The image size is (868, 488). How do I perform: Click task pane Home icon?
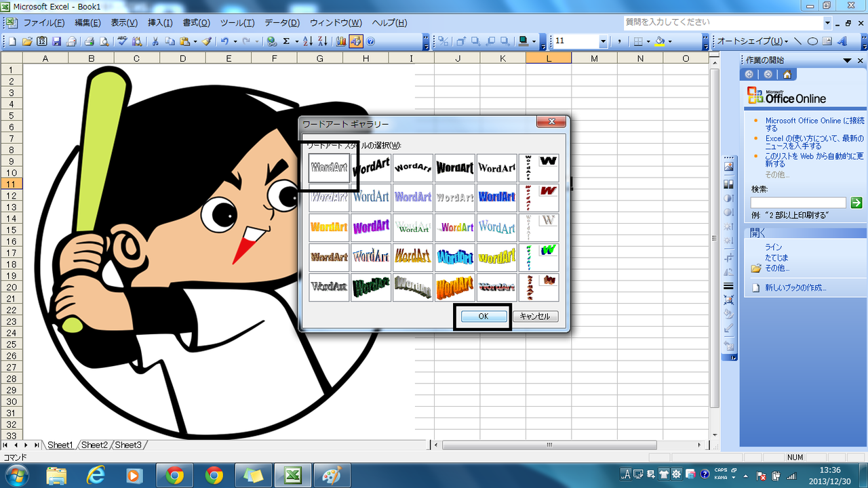(787, 75)
